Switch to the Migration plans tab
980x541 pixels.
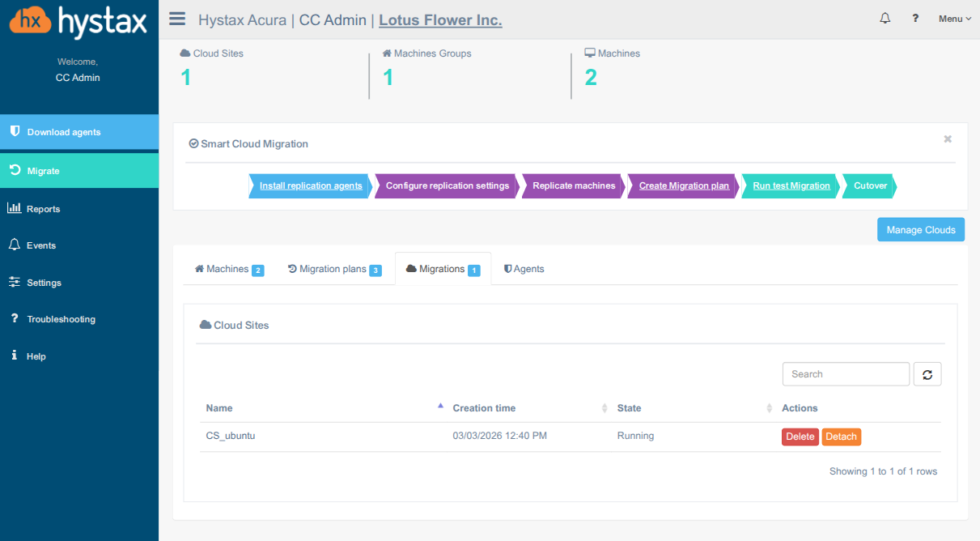point(334,269)
